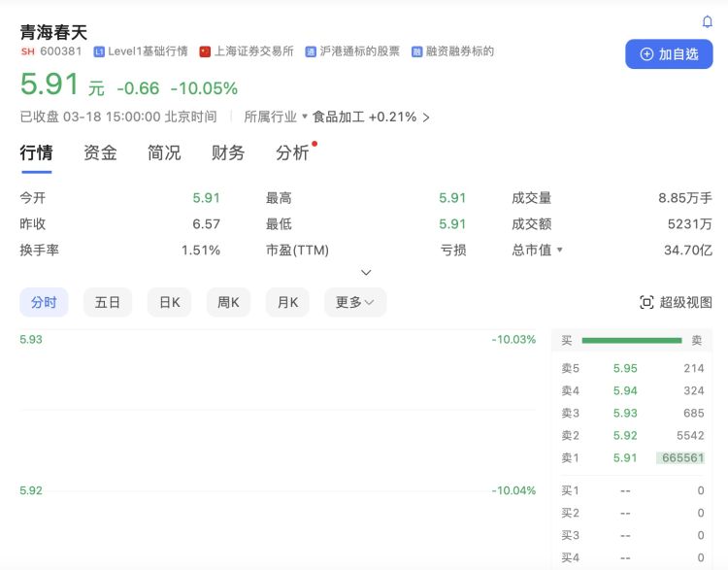728x570 pixels.
Task: Click the L1 Level1基础行情 badge icon
Action: pyautogui.click(x=99, y=51)
